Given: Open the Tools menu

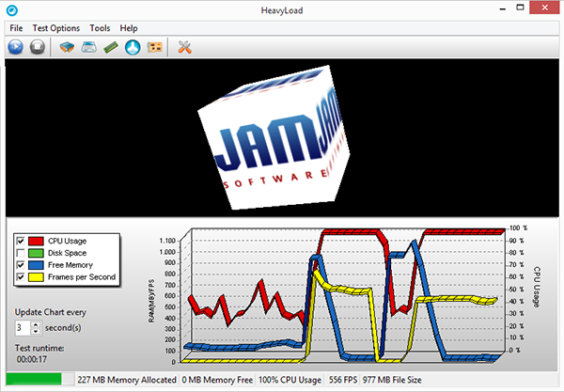Looking at the screenshot, I should pyautogui.click(x=100, y=28).
